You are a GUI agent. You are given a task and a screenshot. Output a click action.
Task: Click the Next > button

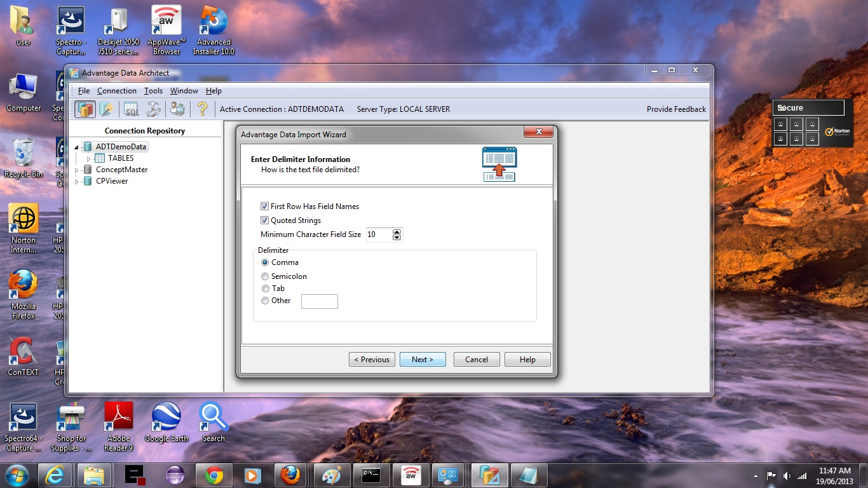click(x=422, y=360)
